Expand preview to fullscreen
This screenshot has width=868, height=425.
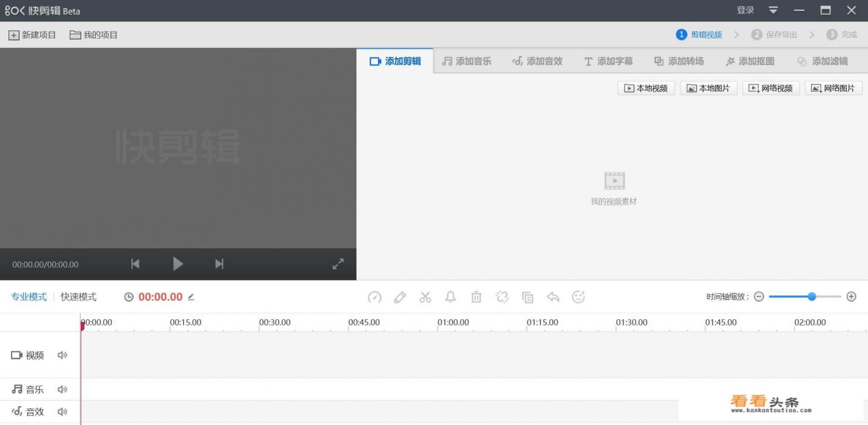click(x=338, y=263)
